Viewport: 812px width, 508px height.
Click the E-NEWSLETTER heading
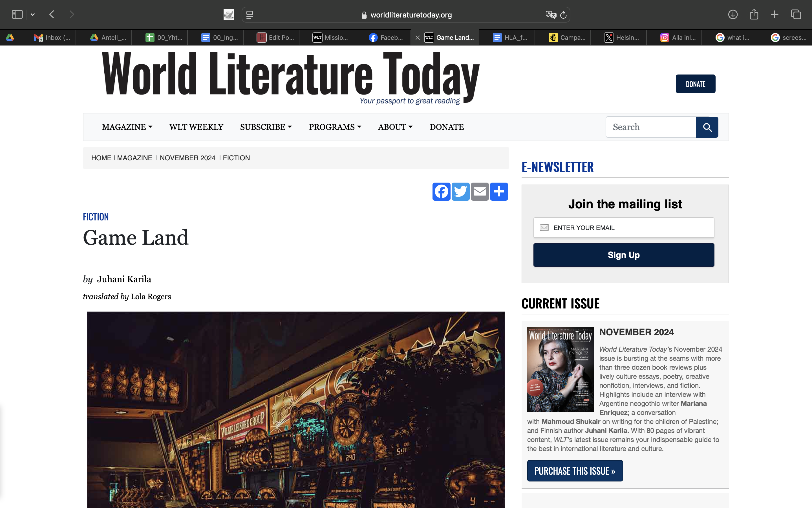(x=557, y=167)
